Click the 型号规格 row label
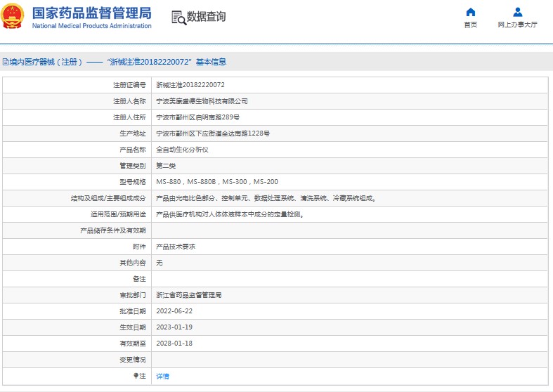 (x=133, y=182)
